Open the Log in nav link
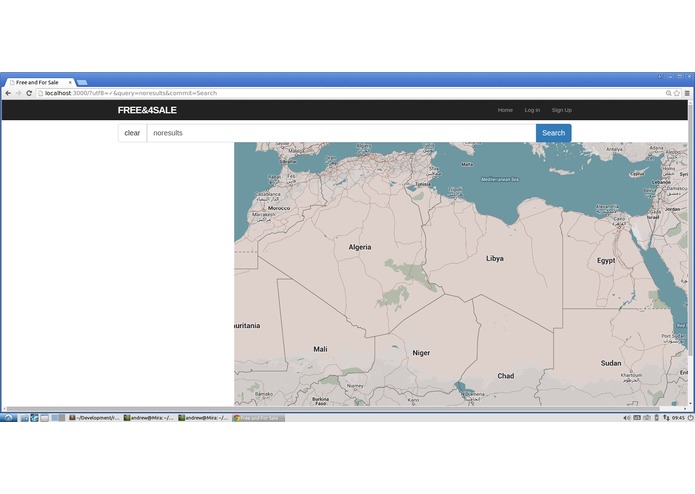 pos(532,110)
